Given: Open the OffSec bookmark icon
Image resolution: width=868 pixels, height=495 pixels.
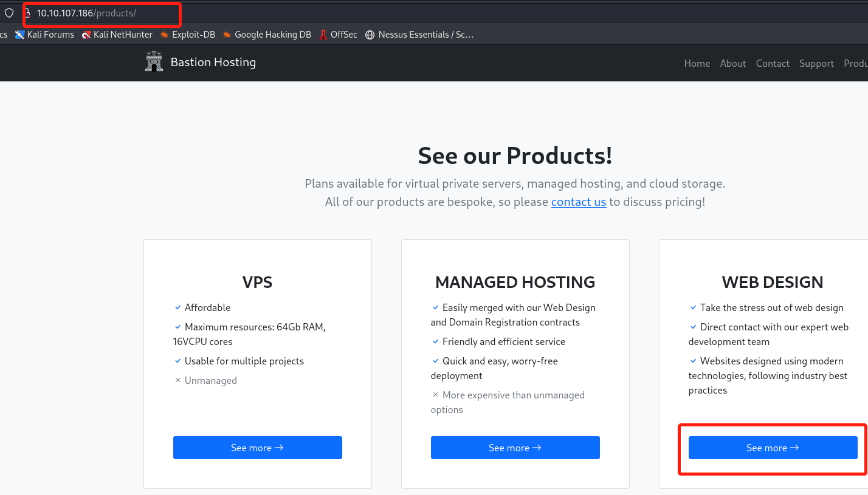Looking at the screenshot, I should click(x=323, y=35).
